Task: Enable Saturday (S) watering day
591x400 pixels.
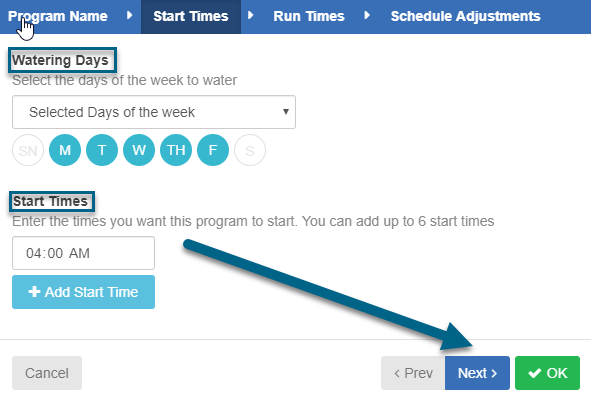Action: tap(250, 150)
